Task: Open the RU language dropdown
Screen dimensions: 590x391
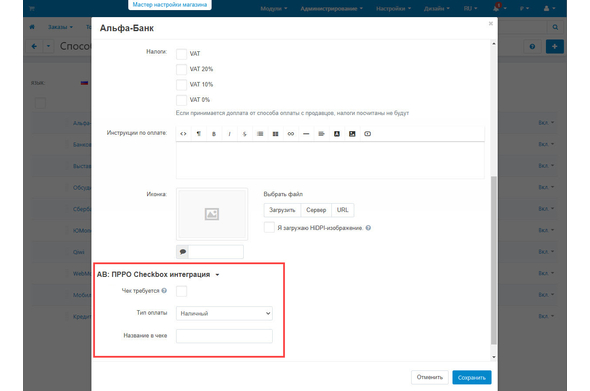Action: tap(470, 8)
